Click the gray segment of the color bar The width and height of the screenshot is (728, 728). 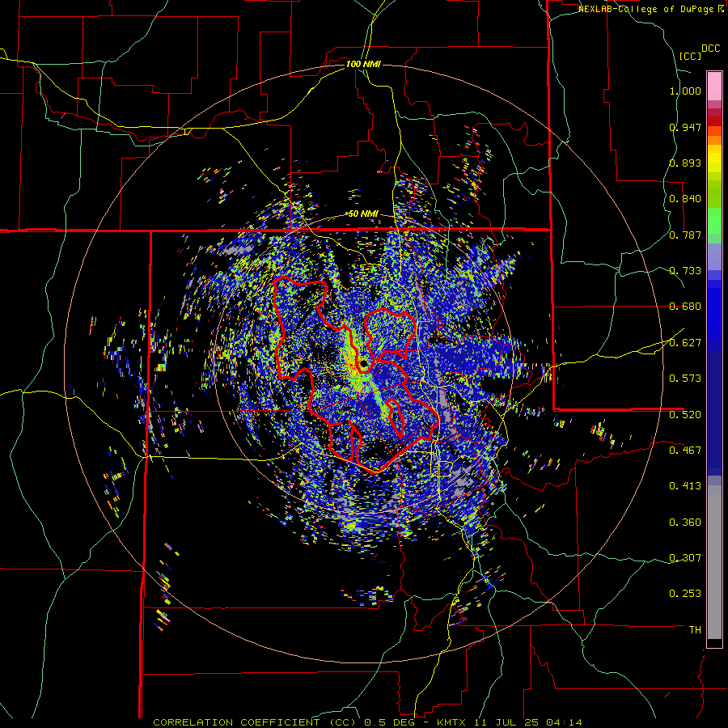pyautogui.click(x=714, y=562)
